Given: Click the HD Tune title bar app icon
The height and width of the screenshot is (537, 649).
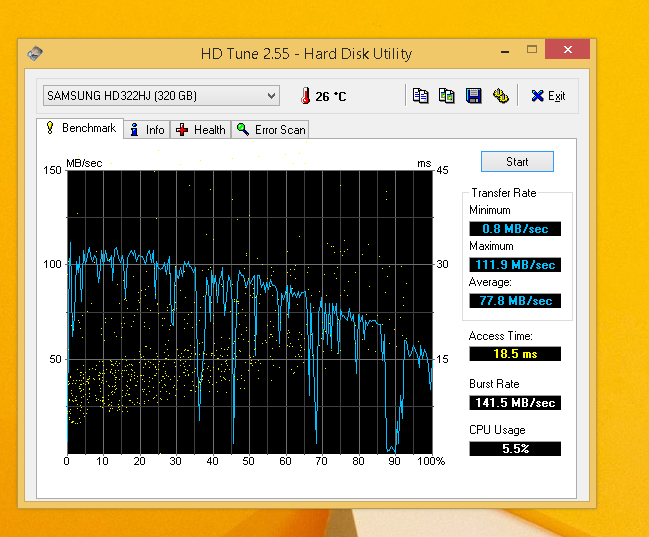Looking at the screenshot, I should click(x=35, y=53).
